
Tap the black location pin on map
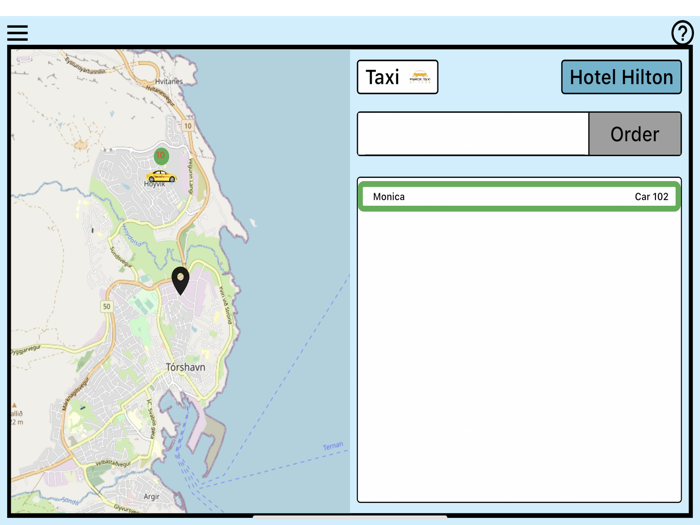pyautogui.click(x=180, y=281)
